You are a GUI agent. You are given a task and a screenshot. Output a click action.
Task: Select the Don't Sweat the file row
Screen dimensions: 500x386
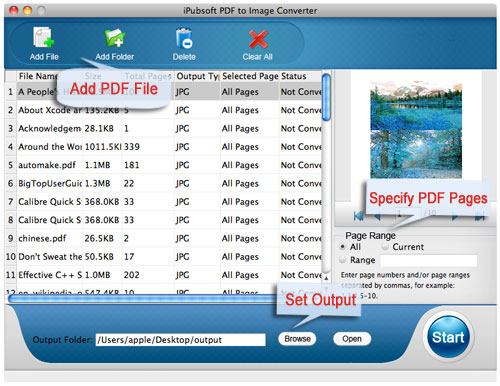tap(163, 257)
